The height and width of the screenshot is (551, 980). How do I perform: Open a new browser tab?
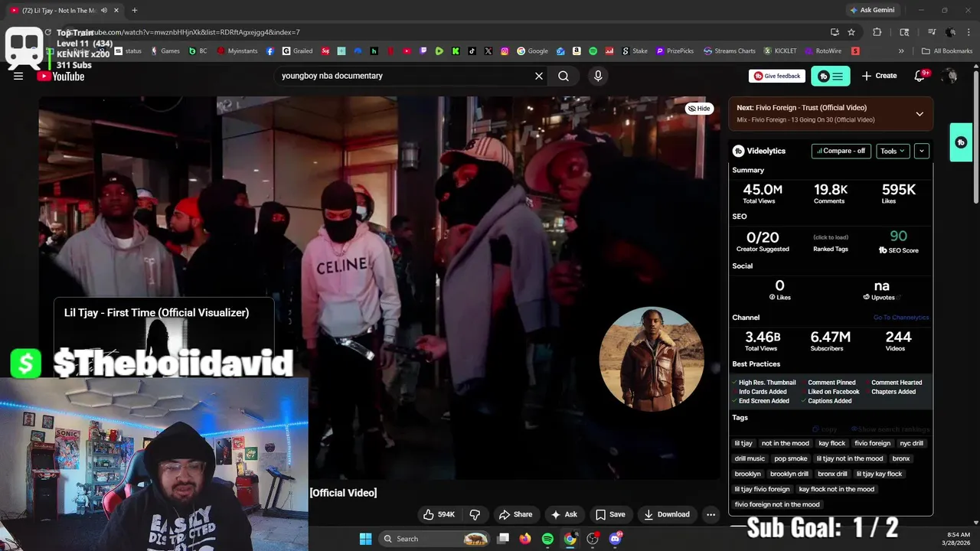point(134,10)
